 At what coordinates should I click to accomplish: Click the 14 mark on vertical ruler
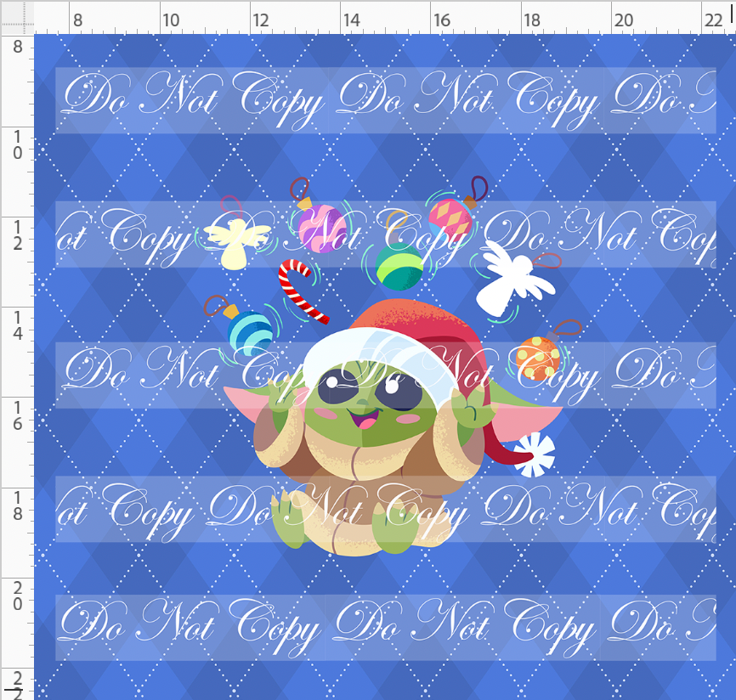click(17, 325)
